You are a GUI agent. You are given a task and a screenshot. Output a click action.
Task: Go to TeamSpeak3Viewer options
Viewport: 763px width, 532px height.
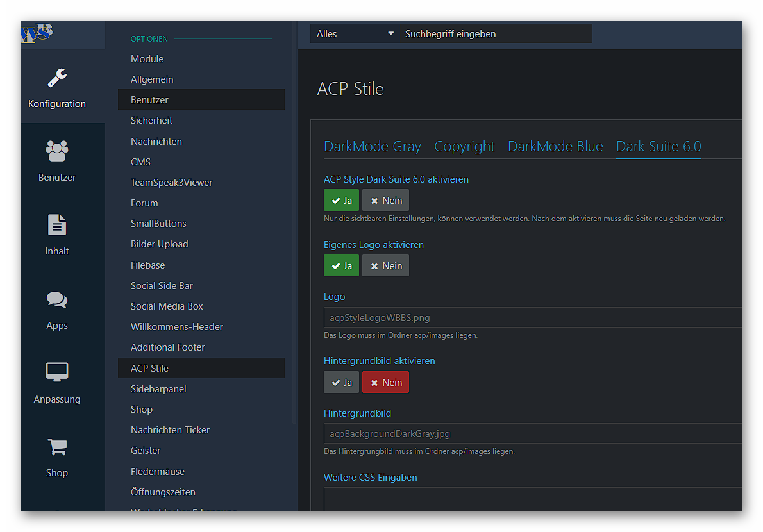tap(171, 182)
